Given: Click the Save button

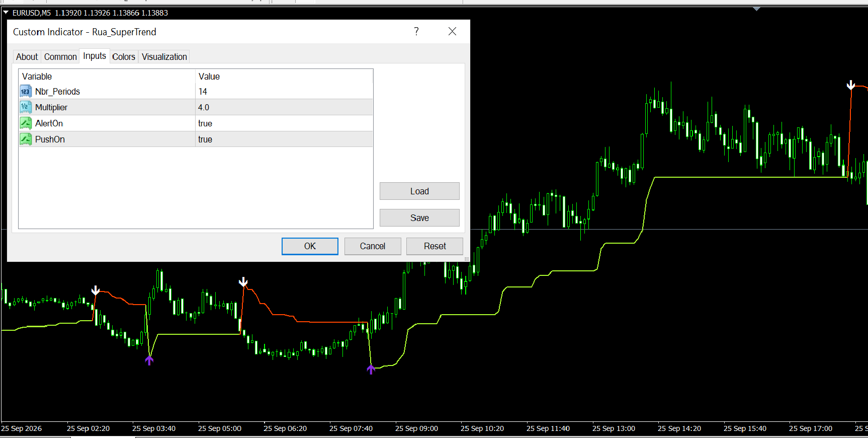Looking at the screenshot, I should click(x=419, y=218).
